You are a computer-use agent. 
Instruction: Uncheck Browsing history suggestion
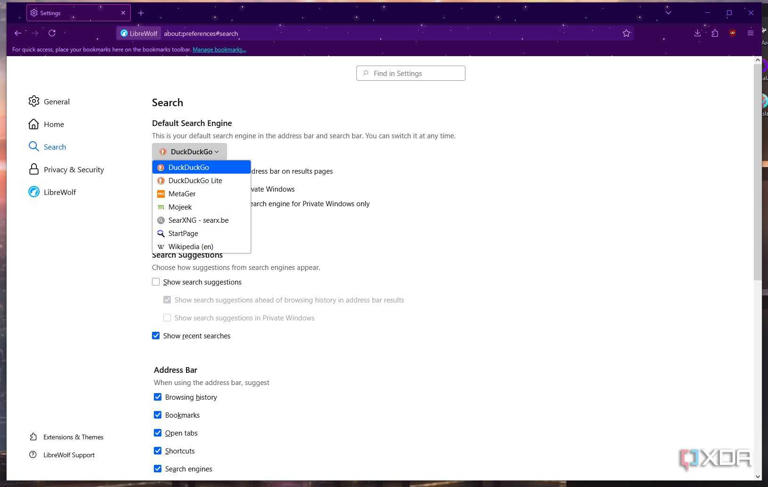point(158,397)
